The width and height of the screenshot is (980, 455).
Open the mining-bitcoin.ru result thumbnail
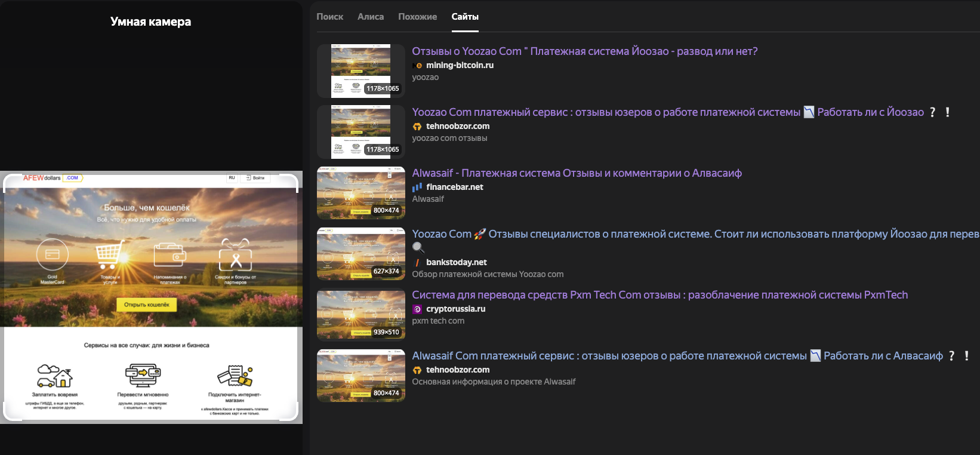(361, 71)
